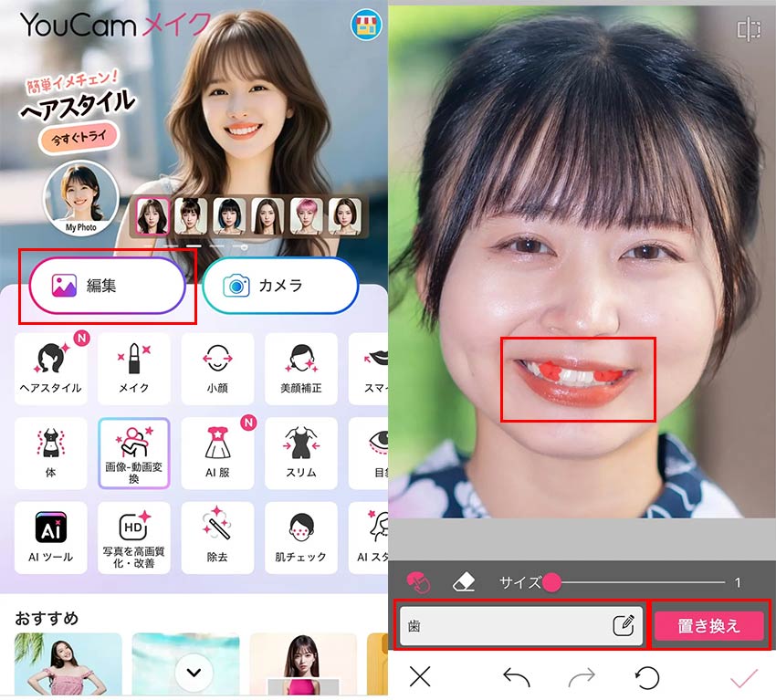Undo the last edit with the back arrow

519,678
